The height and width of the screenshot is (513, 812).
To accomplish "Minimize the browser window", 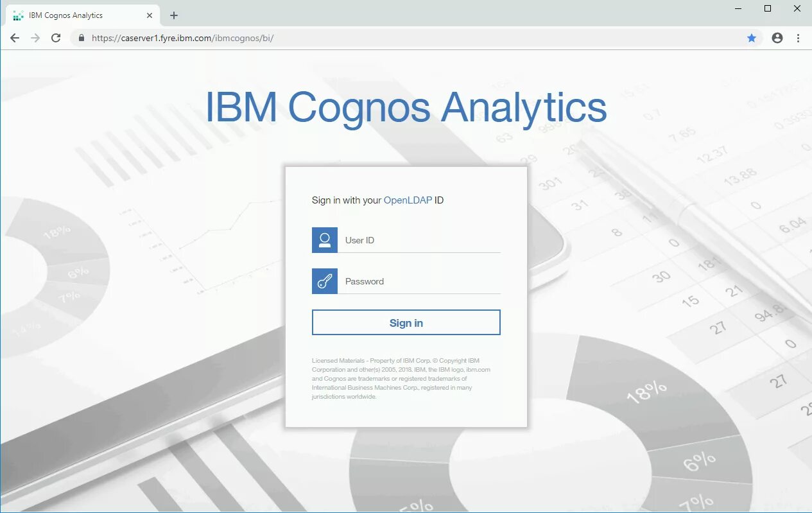I will 738,8.
